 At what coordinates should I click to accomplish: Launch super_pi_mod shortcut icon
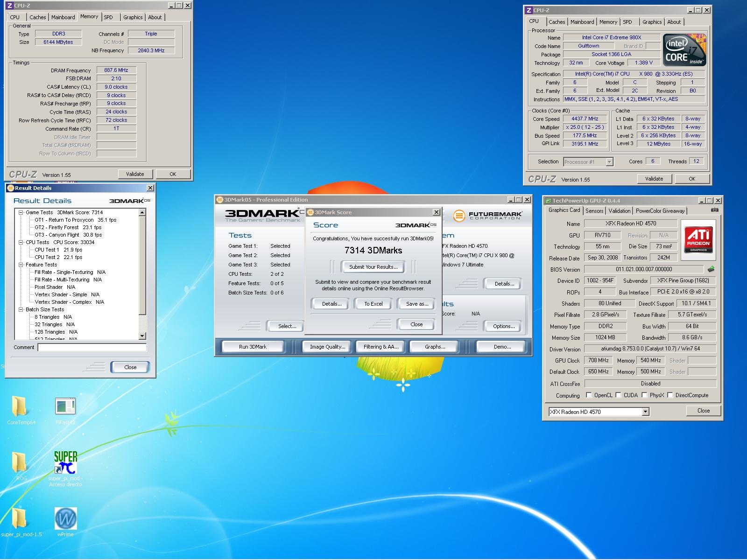coord(65,462)
